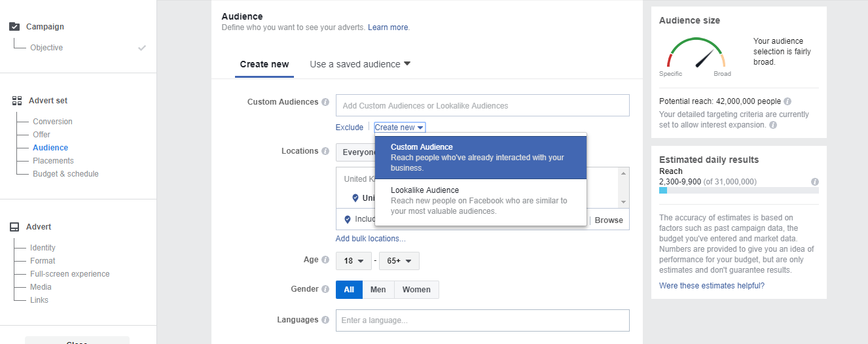868x344 pixels.
Task: Expand the Use a saved audience dropdown
Action: (360, 64)
